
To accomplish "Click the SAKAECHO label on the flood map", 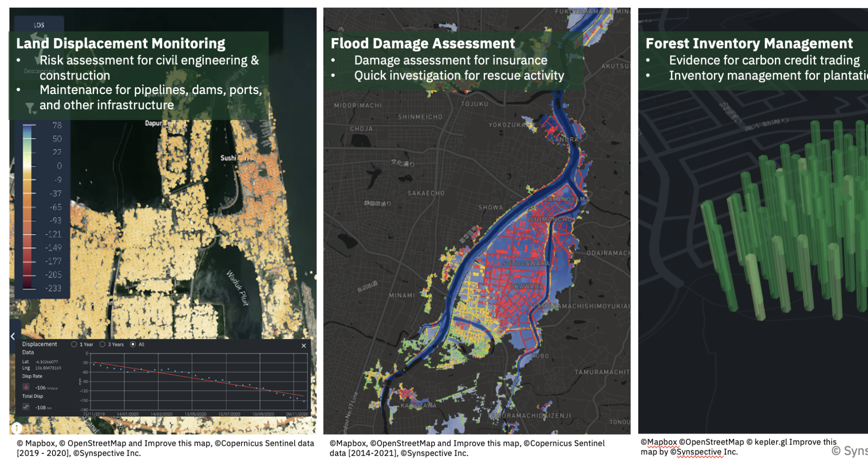I will pyautogui.click(x=426, y=193).
